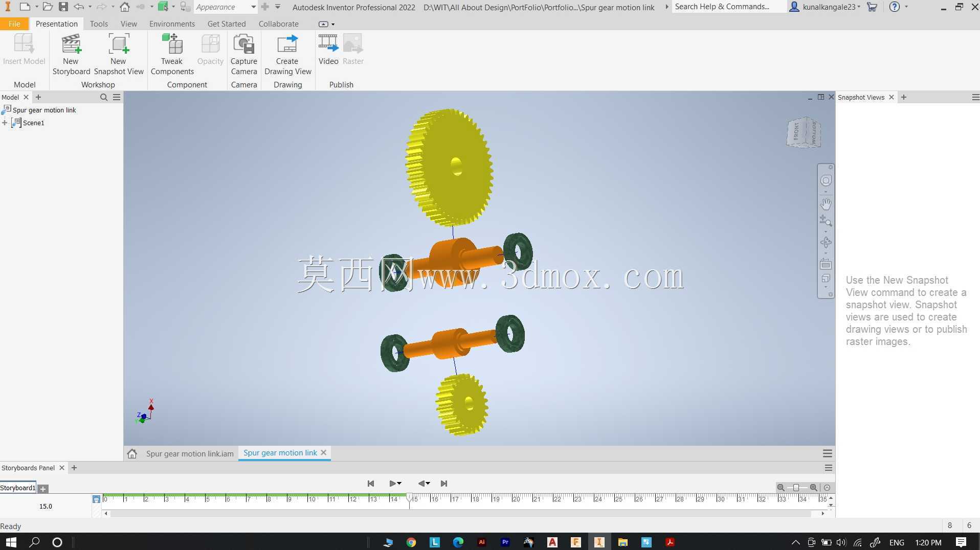Select the Pan hand tool in navigation bar
Screen dimensions: 980x550
tap(826, 204)
